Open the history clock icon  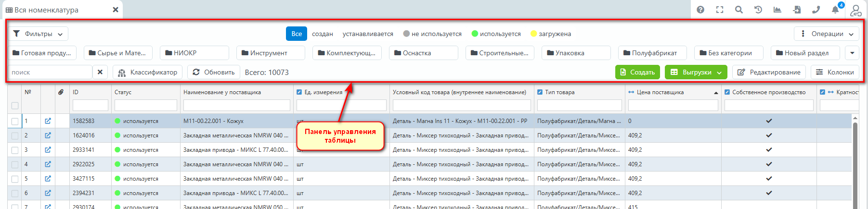(758, 10)
